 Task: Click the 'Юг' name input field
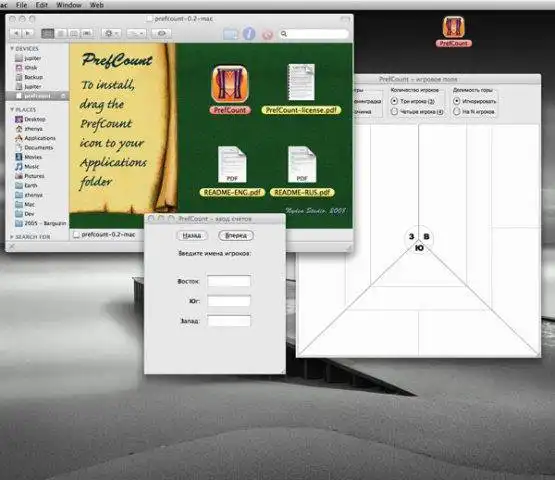(229, 301)
